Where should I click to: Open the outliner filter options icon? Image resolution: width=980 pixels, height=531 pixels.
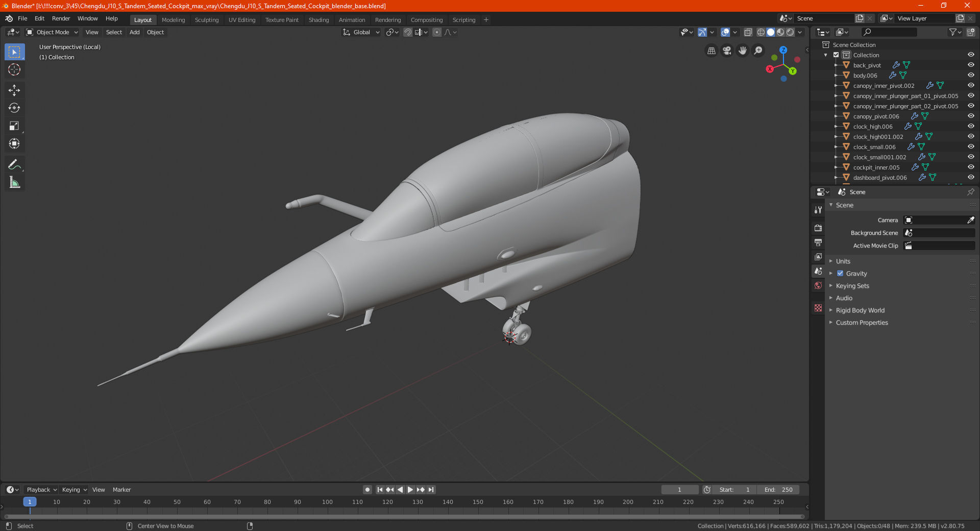pyautogui.click(x=953, y=32)
